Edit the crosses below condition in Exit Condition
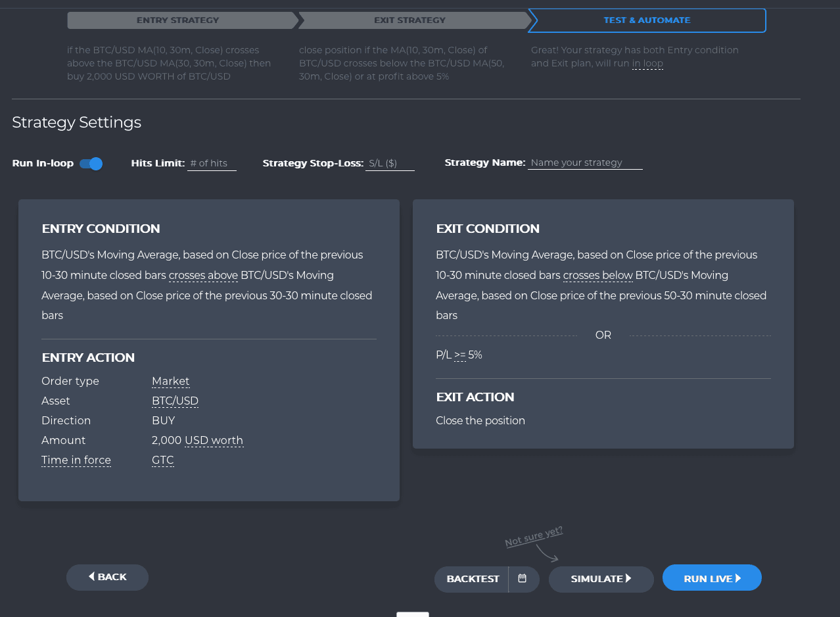The width and height of the screenshot is (840, 617). coord(597,275)
